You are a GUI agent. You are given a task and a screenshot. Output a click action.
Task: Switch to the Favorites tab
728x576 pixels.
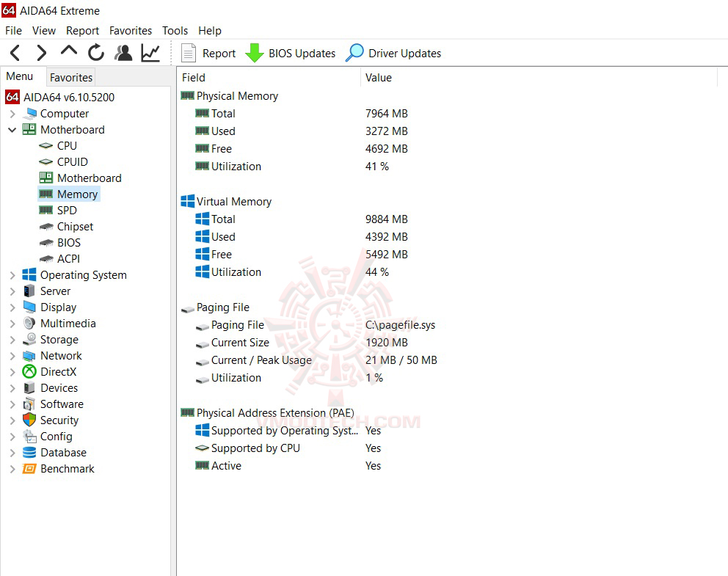click(x=71, y=78)
